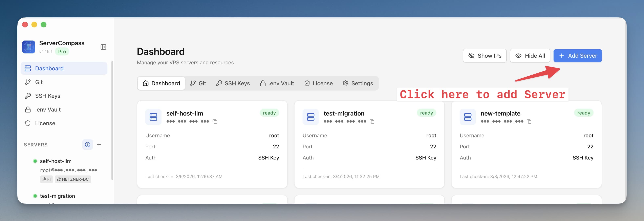
Task: Toggle Hide All visibility
Action: (530, 56)
